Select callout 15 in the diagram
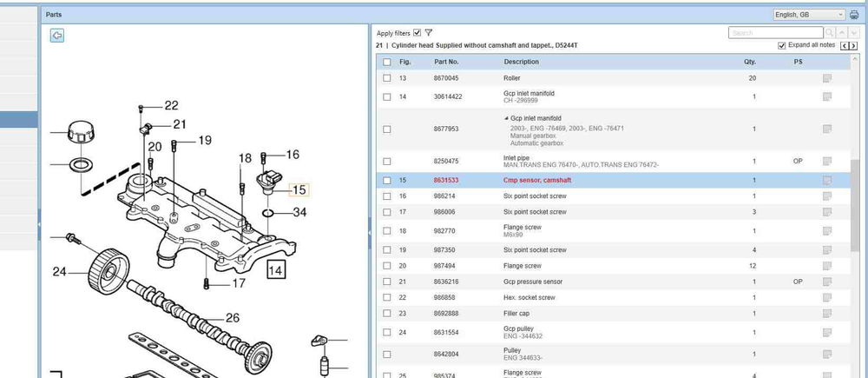Viewport: 868px width, 378px height. pyautogui.click(x=299, y=189)
